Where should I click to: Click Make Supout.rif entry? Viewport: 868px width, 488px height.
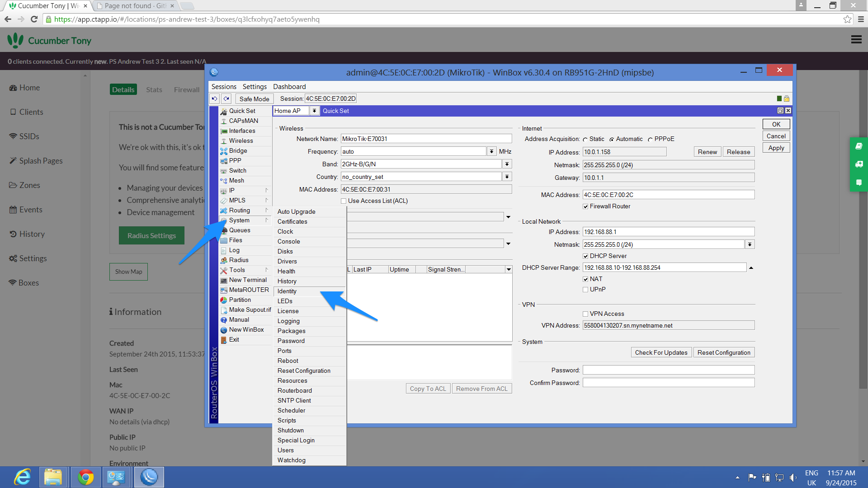coord(250,310)
